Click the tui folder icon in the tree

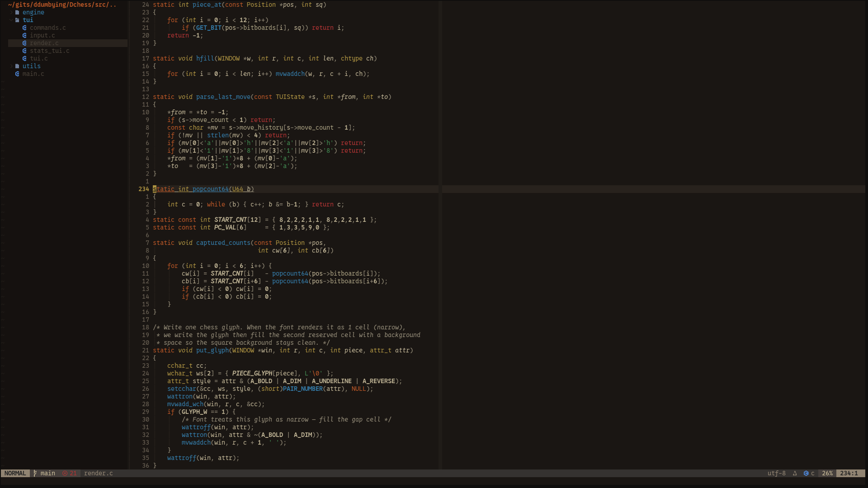tap(17, 20)
